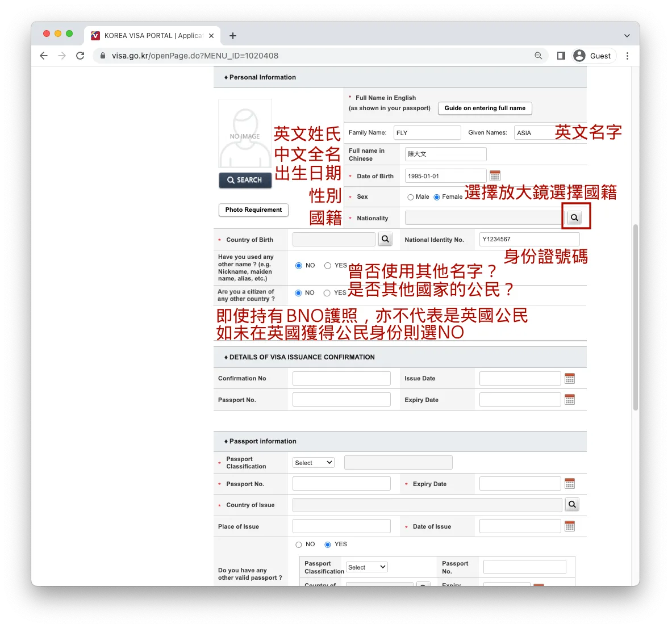This screenshot has height=628, width=672.
Task: Open the Date of Birth calendar picker
Action: click(495, 175)
